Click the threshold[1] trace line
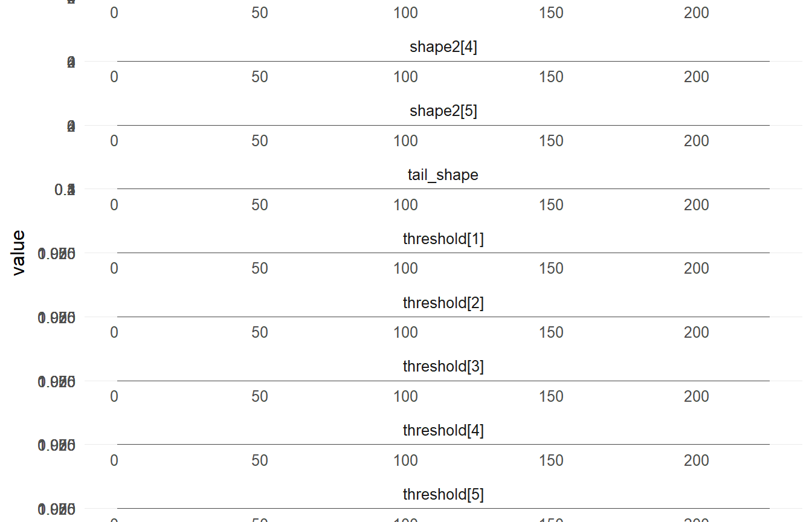This screenshot has width=812, height=522. 443,253
